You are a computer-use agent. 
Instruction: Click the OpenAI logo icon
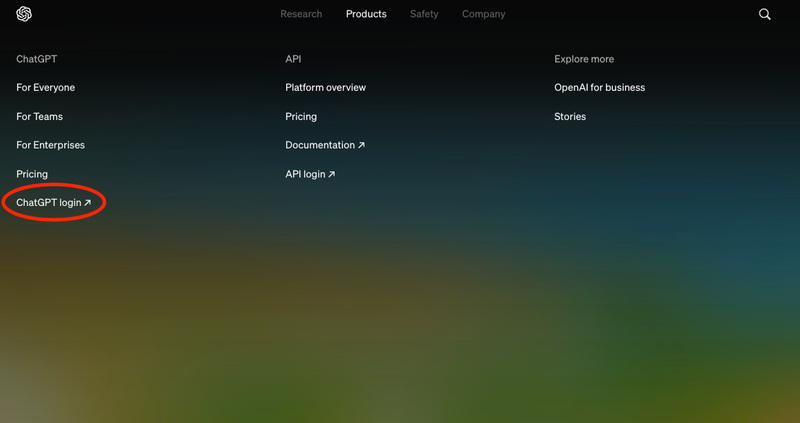point(24,14)
